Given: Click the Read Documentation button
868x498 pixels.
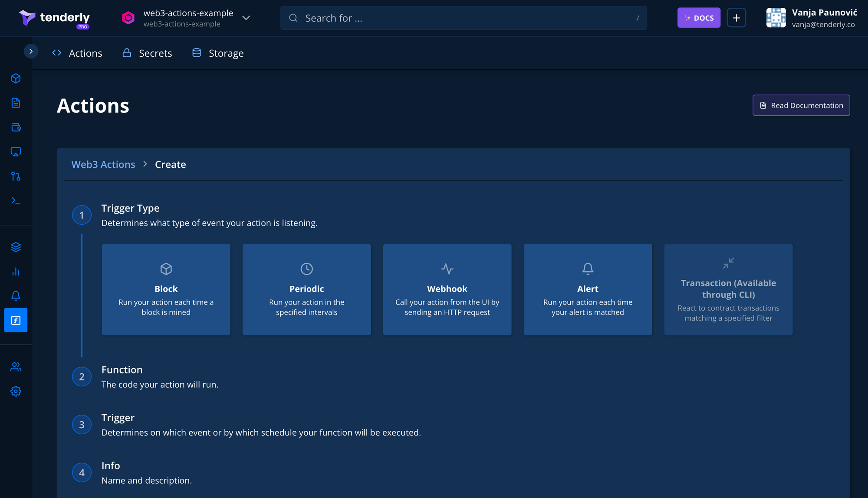Looking at the screenshot, I should tap(801, 105).
